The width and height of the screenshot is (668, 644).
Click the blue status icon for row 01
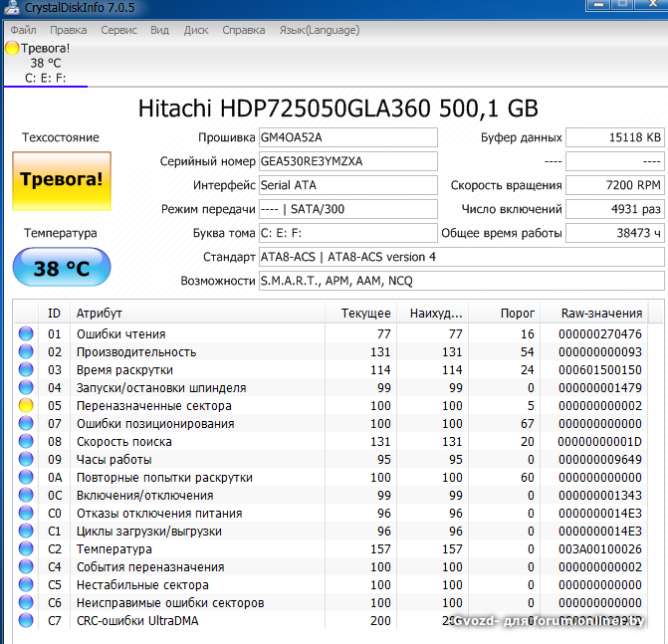26,334
